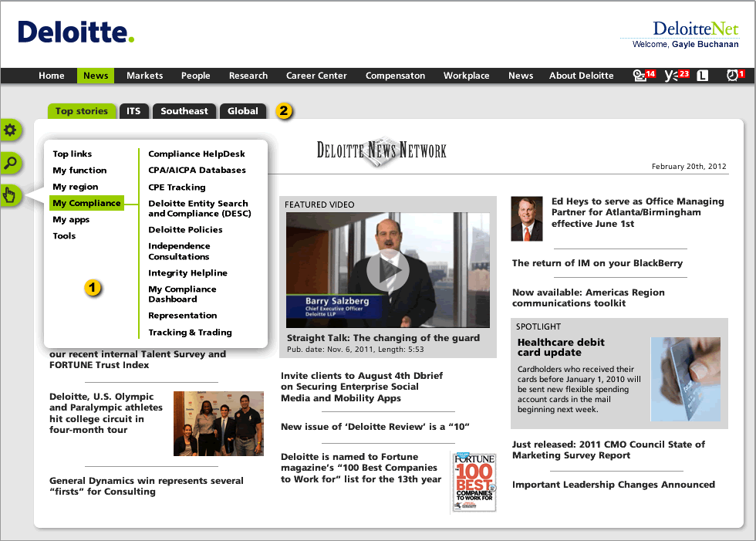The height and width of the screenshot is (541, 756).
Task: Select My apps in the popup menu
Action: tap(71, 219)
